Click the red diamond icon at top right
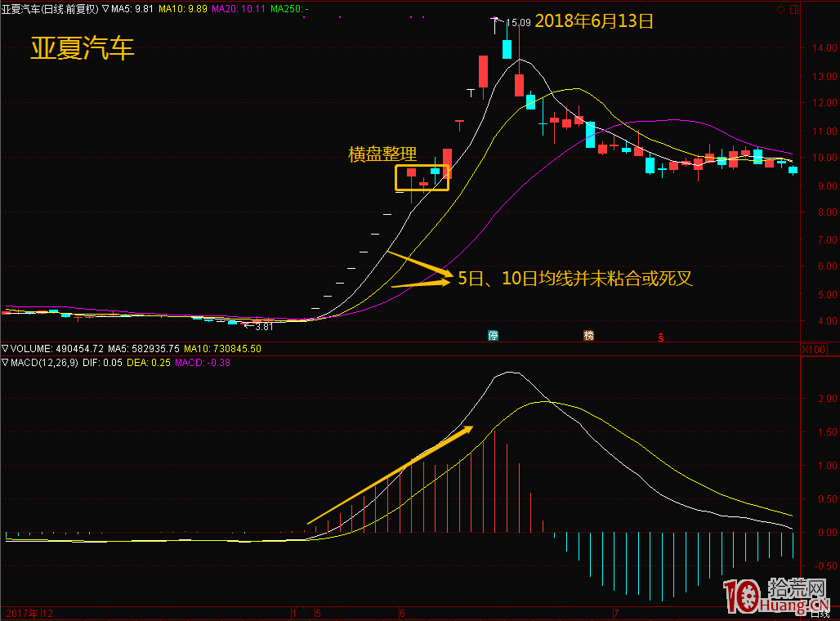This screenshot has height=621, width=840. [x=780, y=9]
